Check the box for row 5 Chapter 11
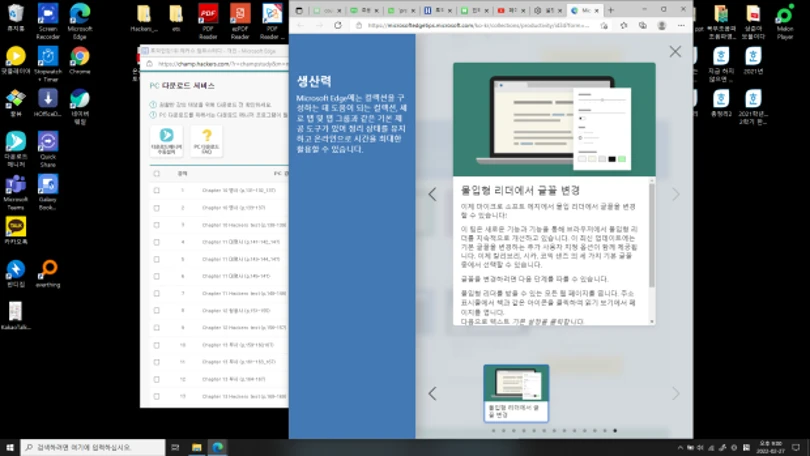 click(157, 259)
